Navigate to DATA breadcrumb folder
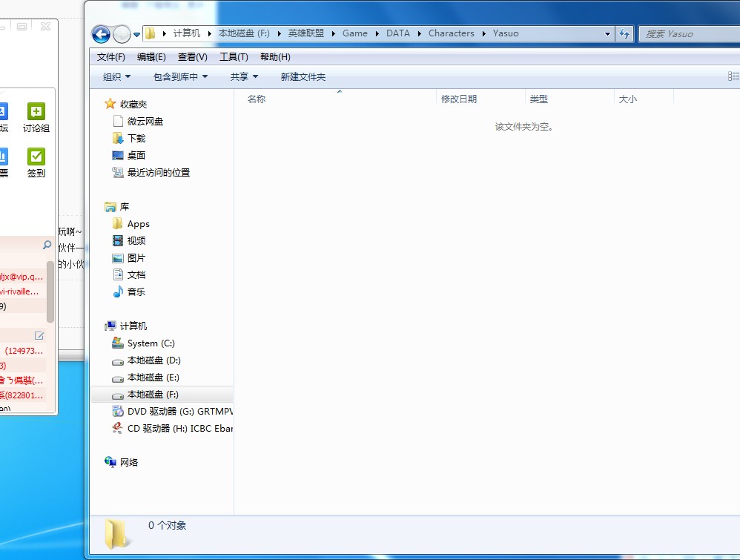This screenshot has height=560, width=740. 398,33
